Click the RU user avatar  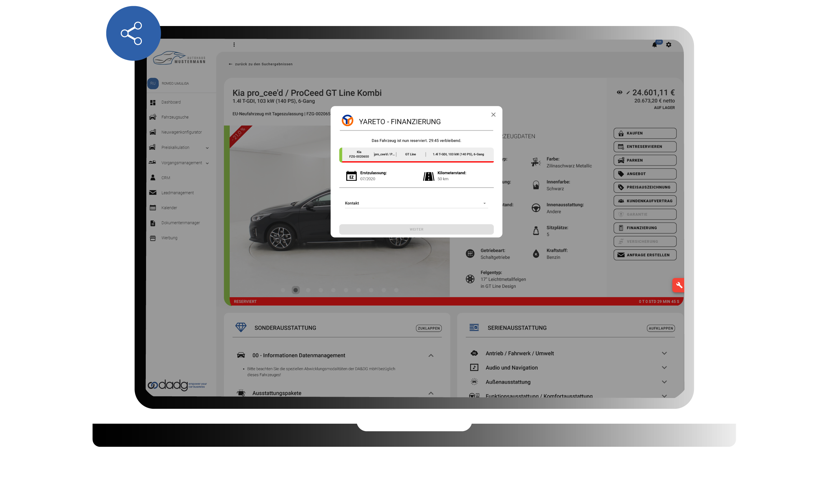point(153,83)
